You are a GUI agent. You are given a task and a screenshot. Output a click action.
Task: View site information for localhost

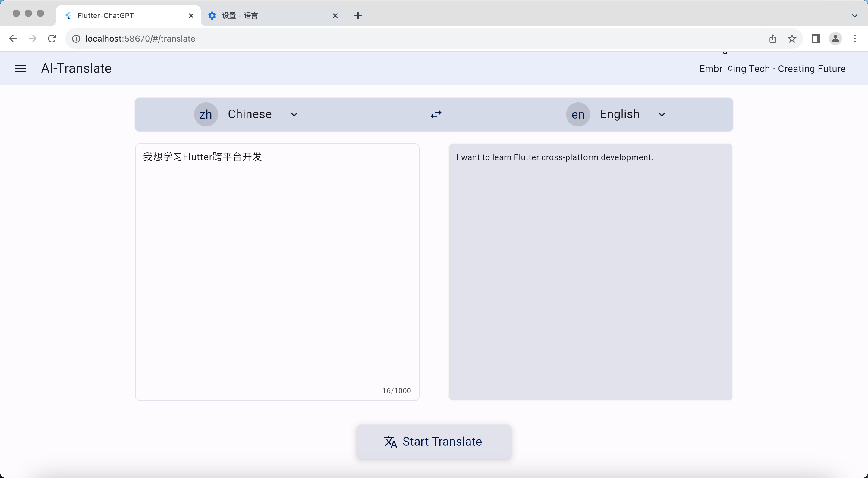pos(76,39)
